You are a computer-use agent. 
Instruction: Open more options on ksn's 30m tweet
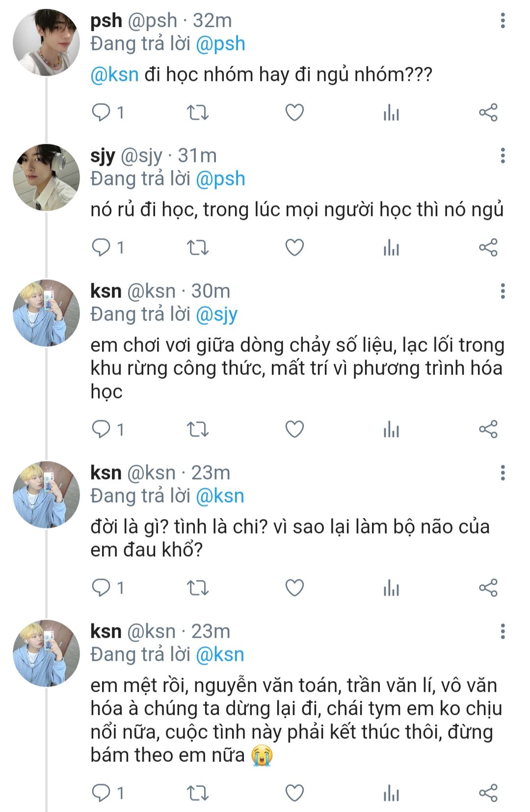[503, 291]
